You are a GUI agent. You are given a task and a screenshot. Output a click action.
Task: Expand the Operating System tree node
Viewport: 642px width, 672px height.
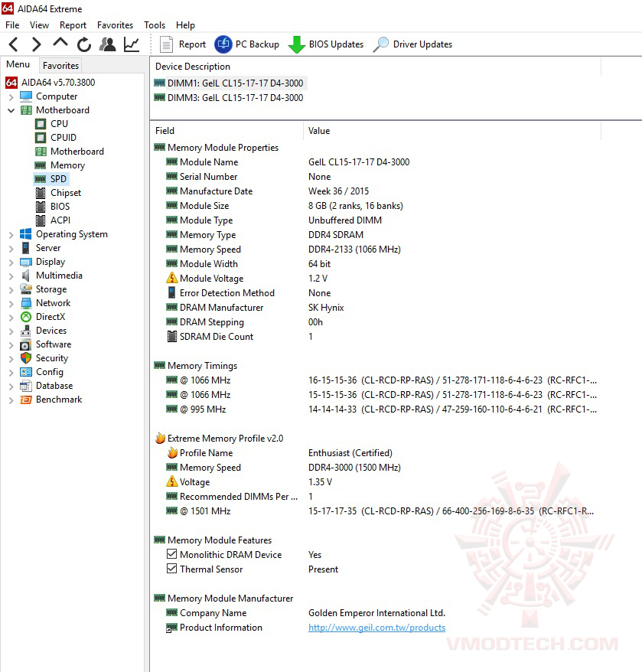(x=11, y=235)
